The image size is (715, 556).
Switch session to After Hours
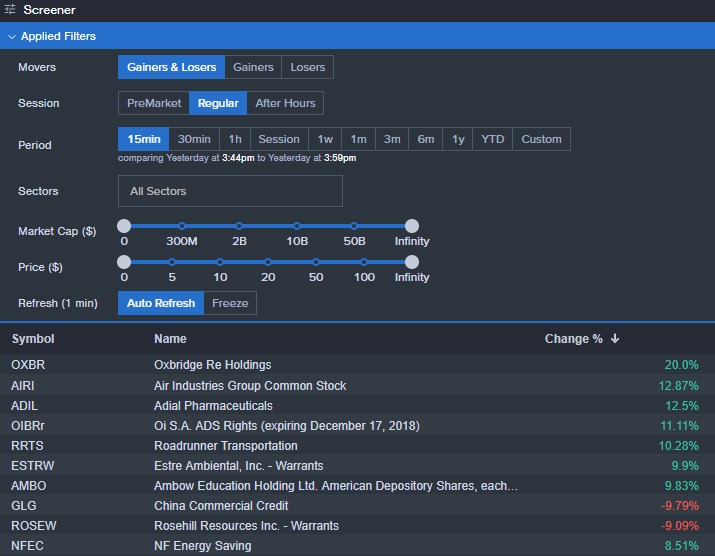[285, 103]
